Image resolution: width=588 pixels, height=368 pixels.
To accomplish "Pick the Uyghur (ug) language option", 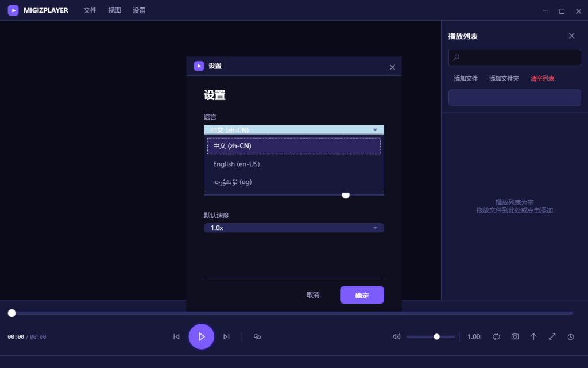I will coord(293,182).
